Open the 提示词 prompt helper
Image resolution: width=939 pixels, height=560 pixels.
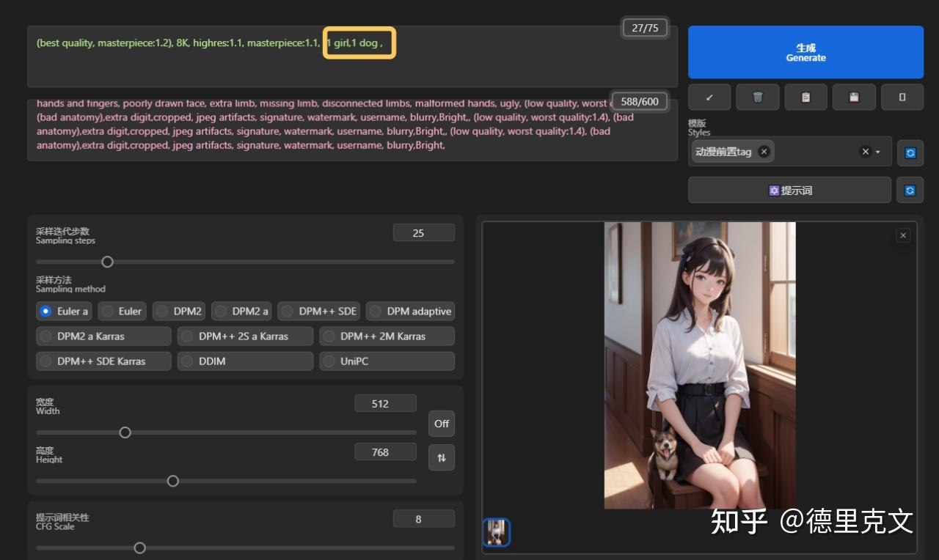pyautogui.click(x=789, y=190)
